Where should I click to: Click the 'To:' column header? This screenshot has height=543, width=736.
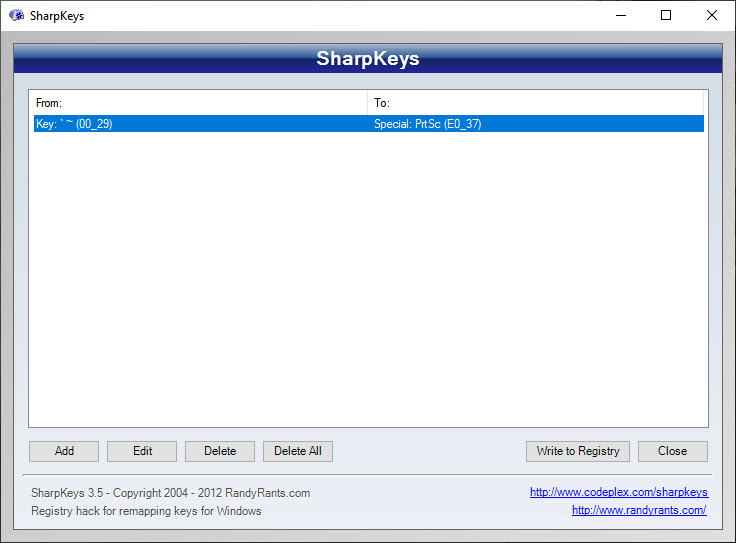pyautogui.click(x=535, y=103)
